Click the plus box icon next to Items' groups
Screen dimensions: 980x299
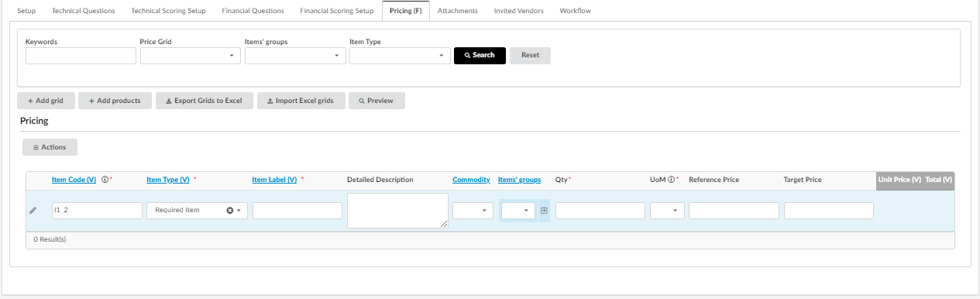(x=544, y=210)
